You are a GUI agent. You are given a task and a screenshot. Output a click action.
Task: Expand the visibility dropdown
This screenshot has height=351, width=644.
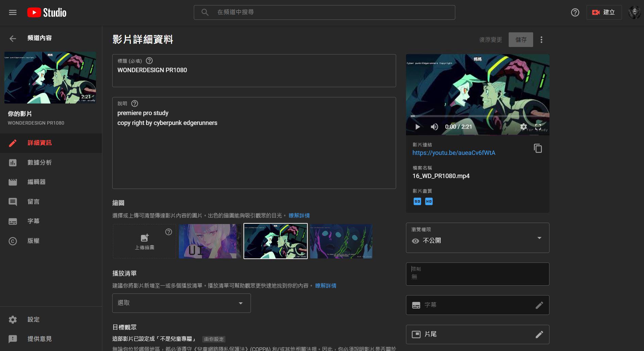(477, 238)
